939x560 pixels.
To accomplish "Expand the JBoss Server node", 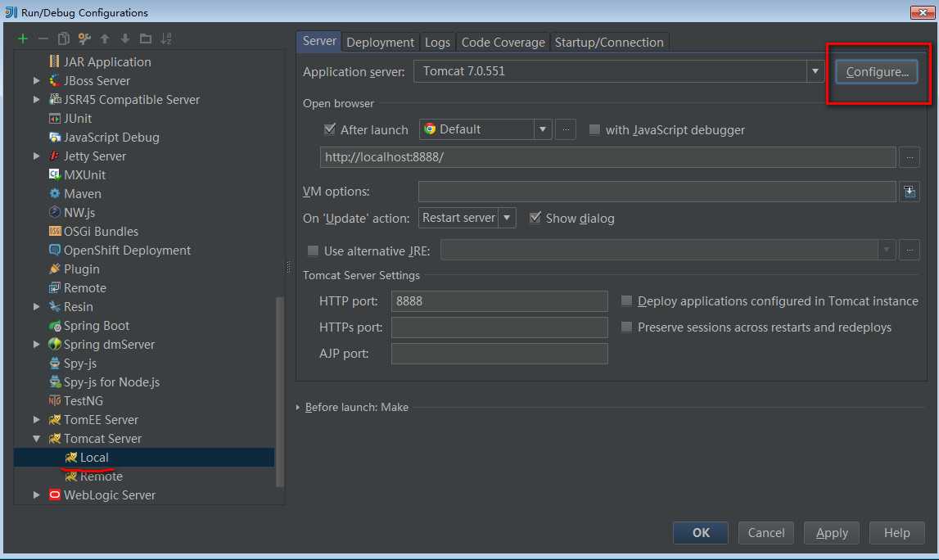I will [x=37, y=81].
